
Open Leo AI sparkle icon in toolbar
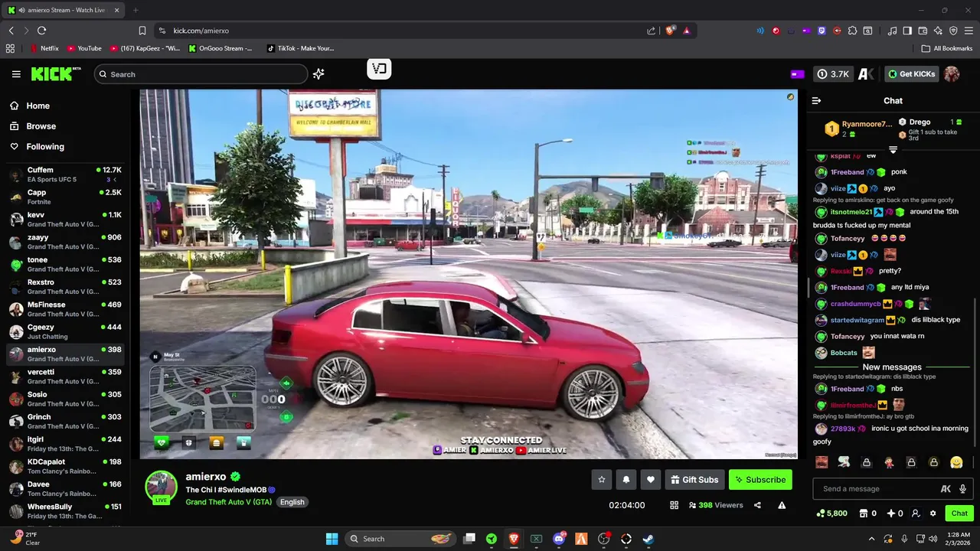pyautogui.click(x=938, y=31)
